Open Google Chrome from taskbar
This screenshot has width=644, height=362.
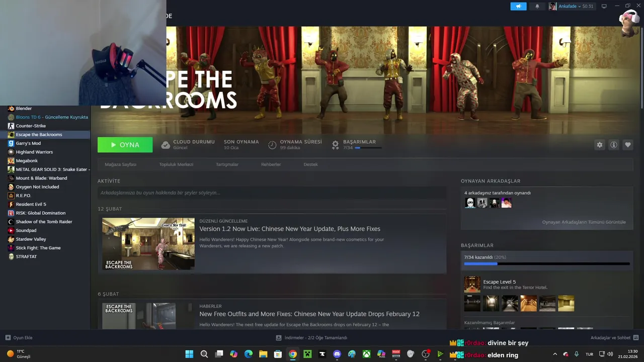click(x=293, y=354)
